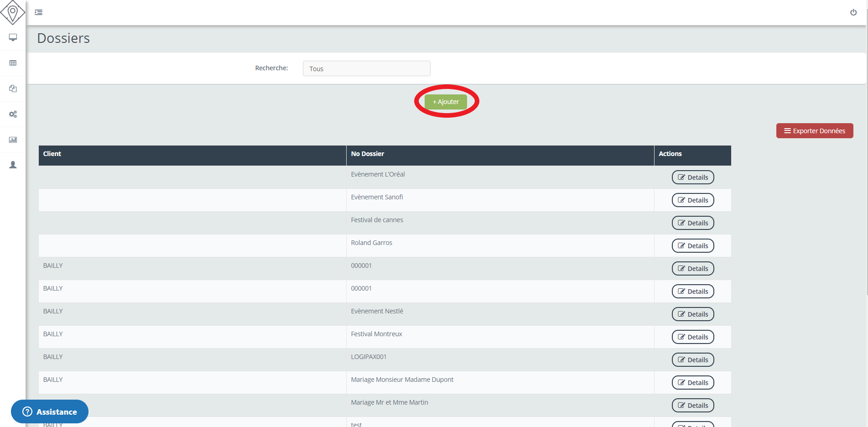Open Details for Festival Montreux

pos(692,337)
